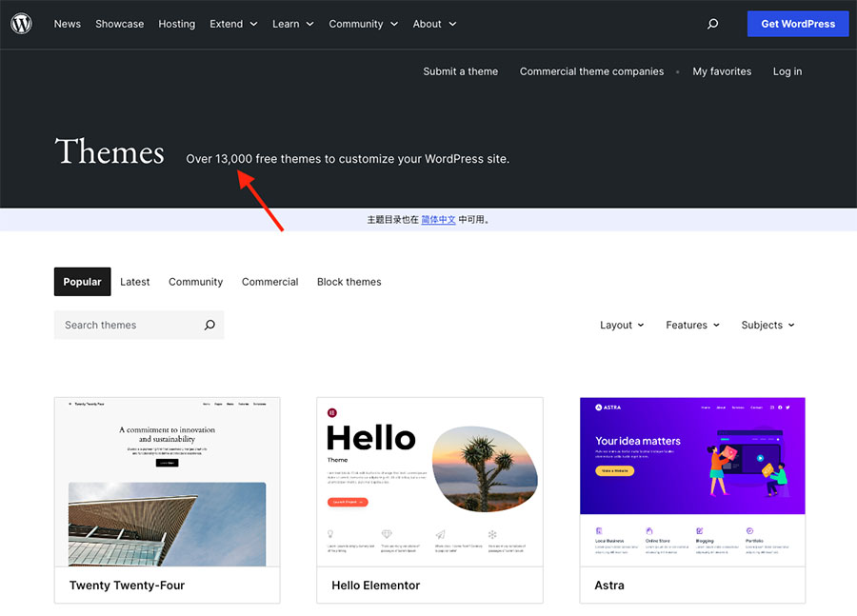
Task: Switch to the Latest tab
Action: [135, 282]
